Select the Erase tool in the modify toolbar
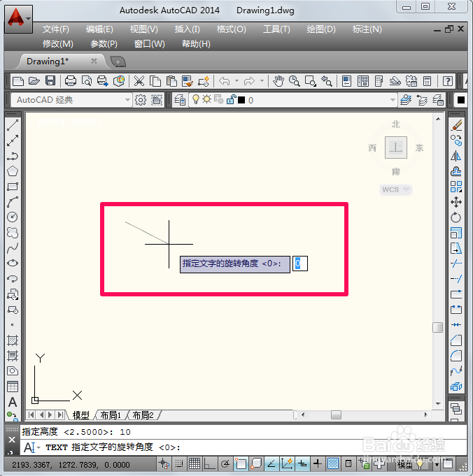 [x=456, y=125]
